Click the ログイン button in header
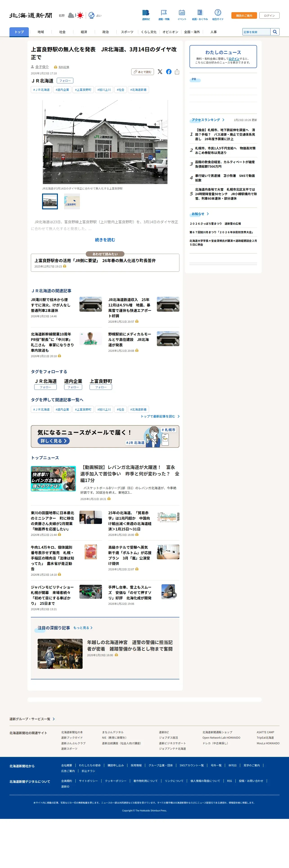The image size is (289, 868). coord(269,16)
